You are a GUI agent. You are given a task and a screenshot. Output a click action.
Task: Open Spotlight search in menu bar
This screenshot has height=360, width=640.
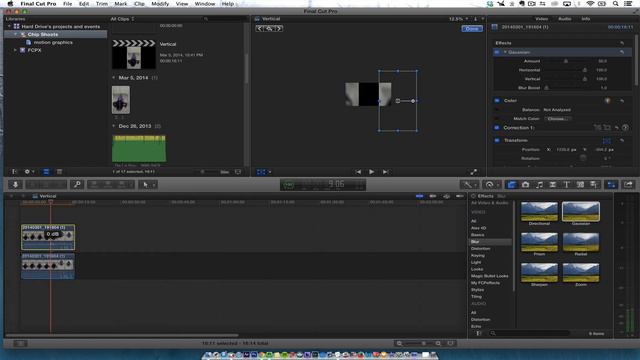pos(615,4)
